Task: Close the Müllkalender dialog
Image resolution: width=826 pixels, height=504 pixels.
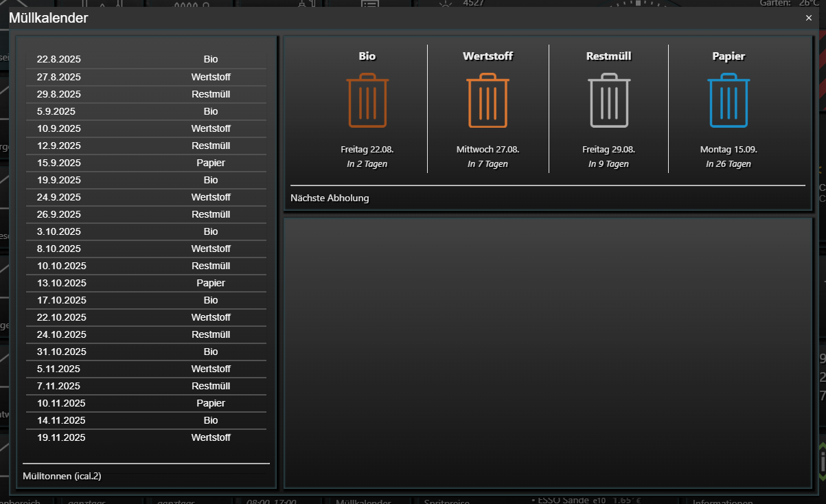Action: (809, 18)
